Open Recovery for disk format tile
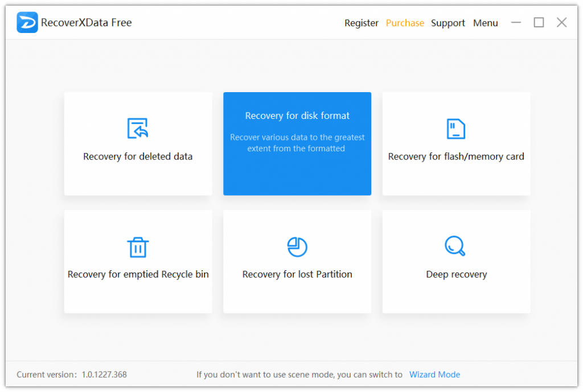The image size is (583, 392). (297, 144)
